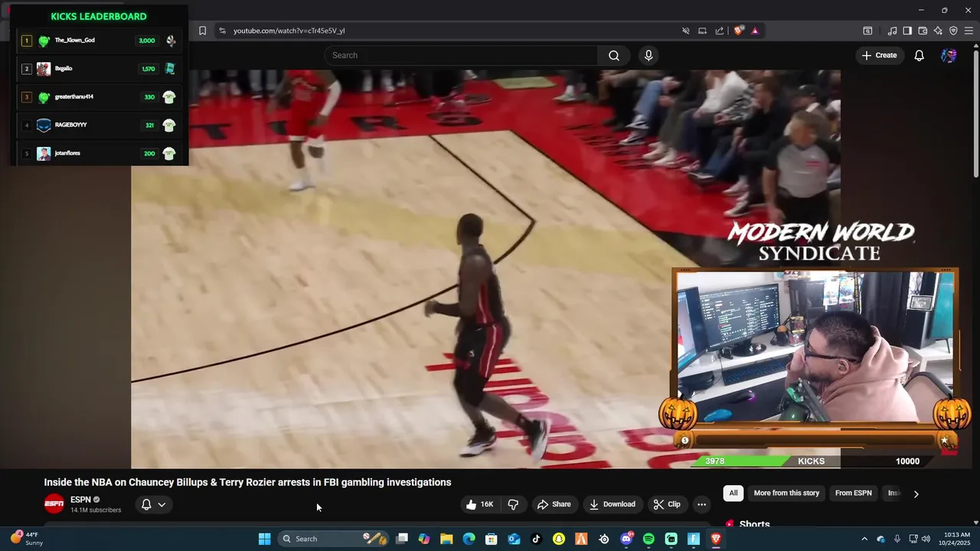The height and width of the screenshot is (551, 980).
Task: Open File Explorer from taskbar
Action: [446, 539]
